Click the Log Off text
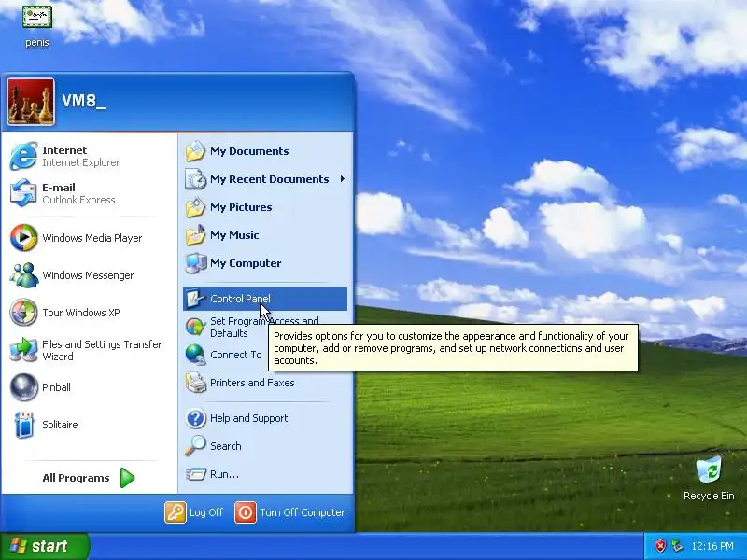Image resolution: width=747 pixels, height=560 pixels. click(x=206, y=512)
